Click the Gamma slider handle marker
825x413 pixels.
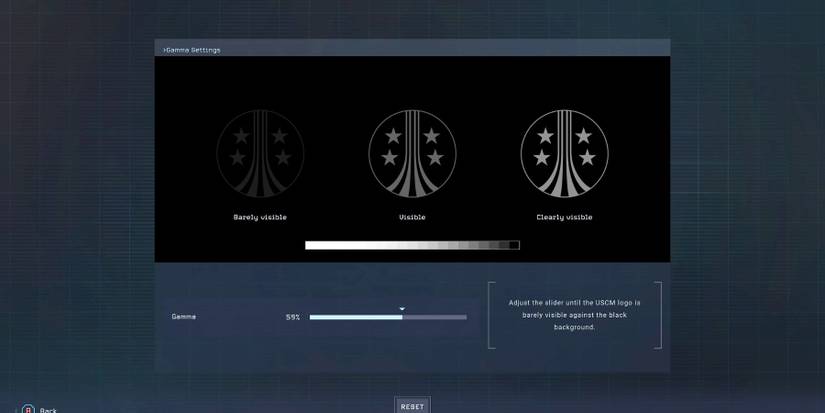[402, 309]
